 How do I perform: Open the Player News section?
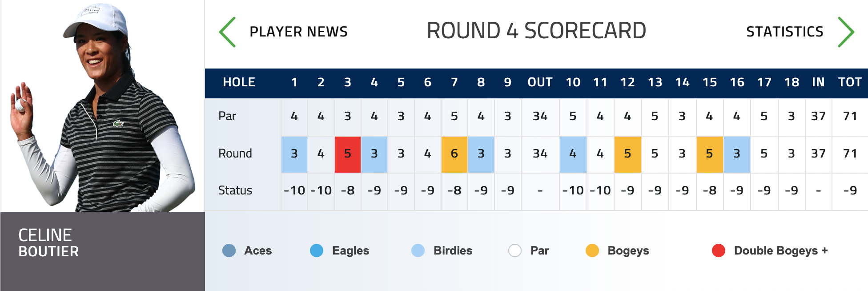point(298,32)
